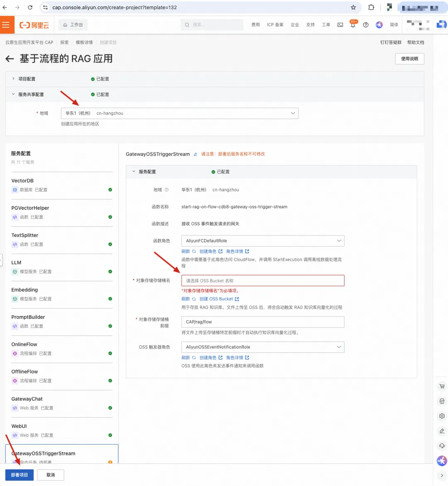Open the AliyunFCDefaultRole dropdown
This screenshot has width=448, height=486.
coord(263,241)
